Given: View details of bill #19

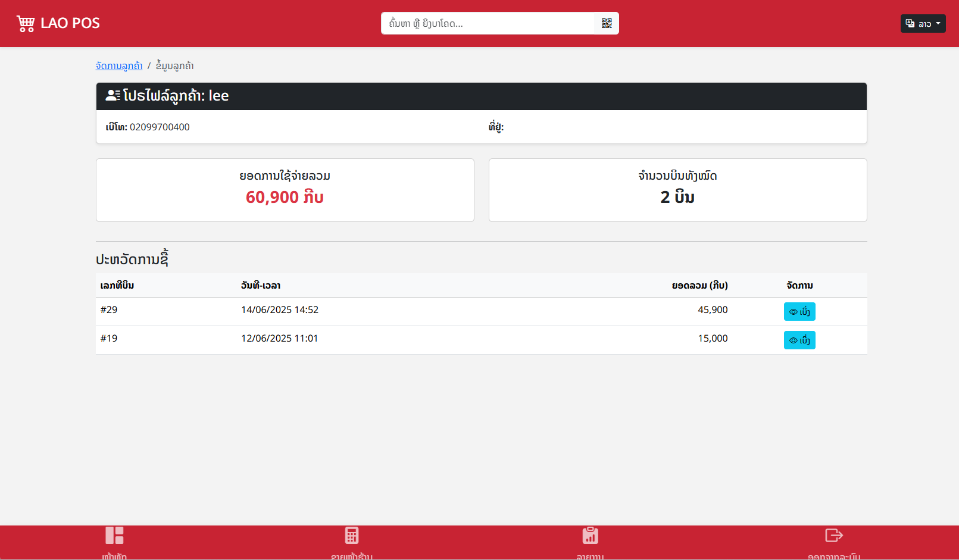Looking at the screenshot, I should click(799, 340).
